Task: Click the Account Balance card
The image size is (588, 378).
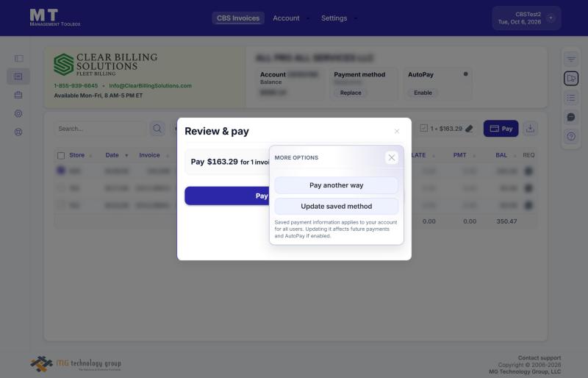Action: pyautogui.click(x=290, y=84)
